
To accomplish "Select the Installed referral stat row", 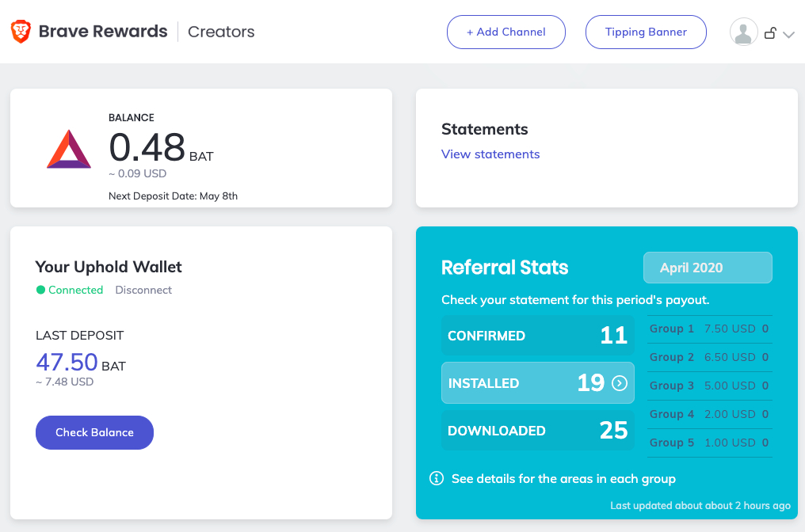I will [x=537, y=383].
